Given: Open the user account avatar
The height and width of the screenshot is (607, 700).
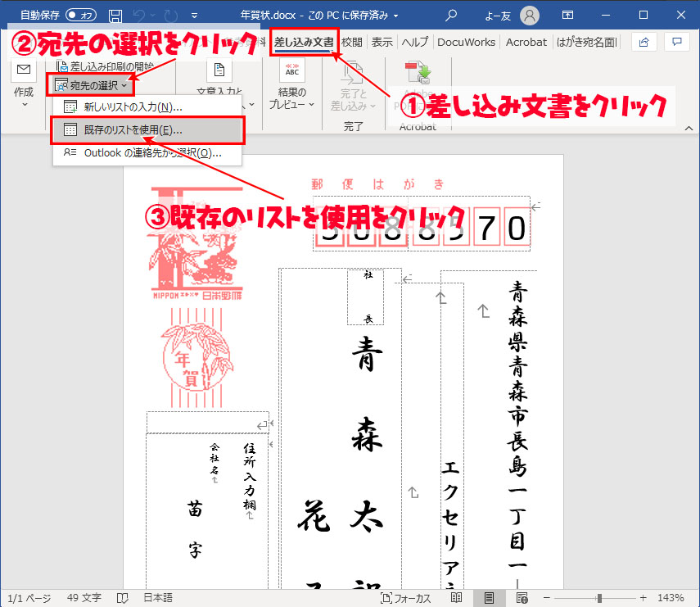Looking at the screenshot, I should point(530,16).
